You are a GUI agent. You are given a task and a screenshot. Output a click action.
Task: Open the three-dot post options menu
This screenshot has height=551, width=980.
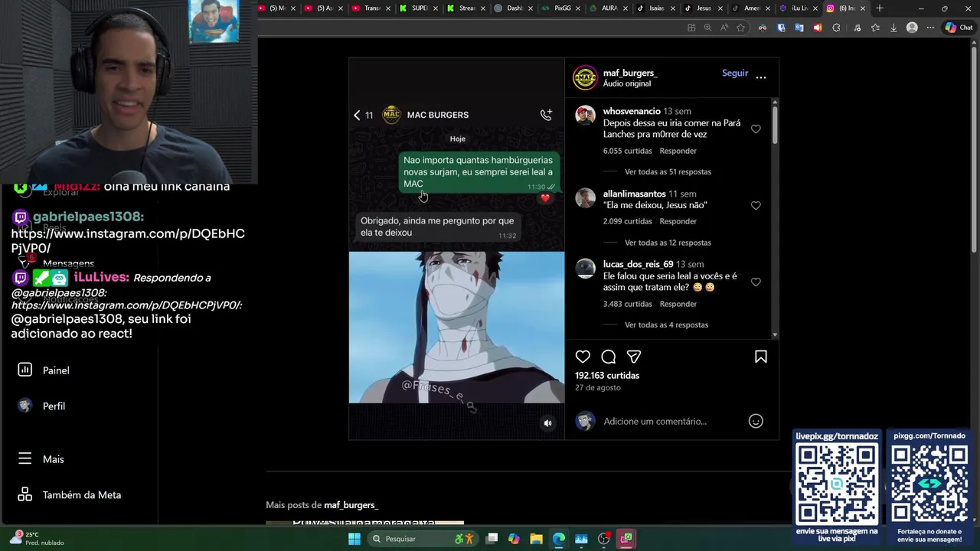tap(761, 77)
